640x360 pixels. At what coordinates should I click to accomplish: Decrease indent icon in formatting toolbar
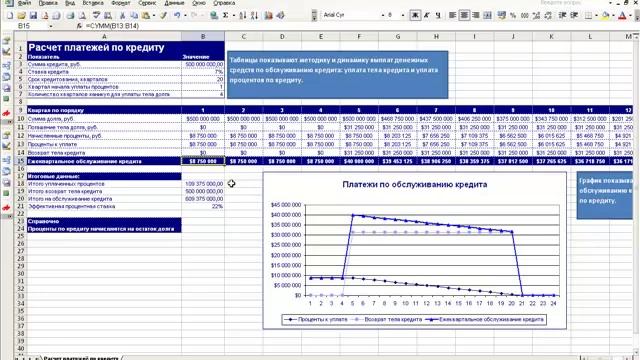click(562, 16)
